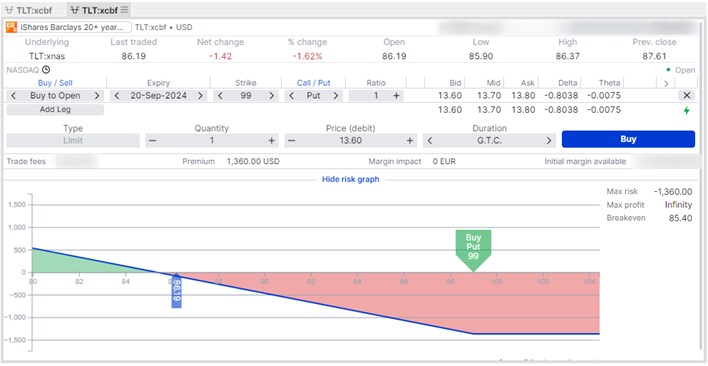Increase price with the plus icon
Image resolution: width=708 pixels, height=366 pixels.
click(410, 141)
